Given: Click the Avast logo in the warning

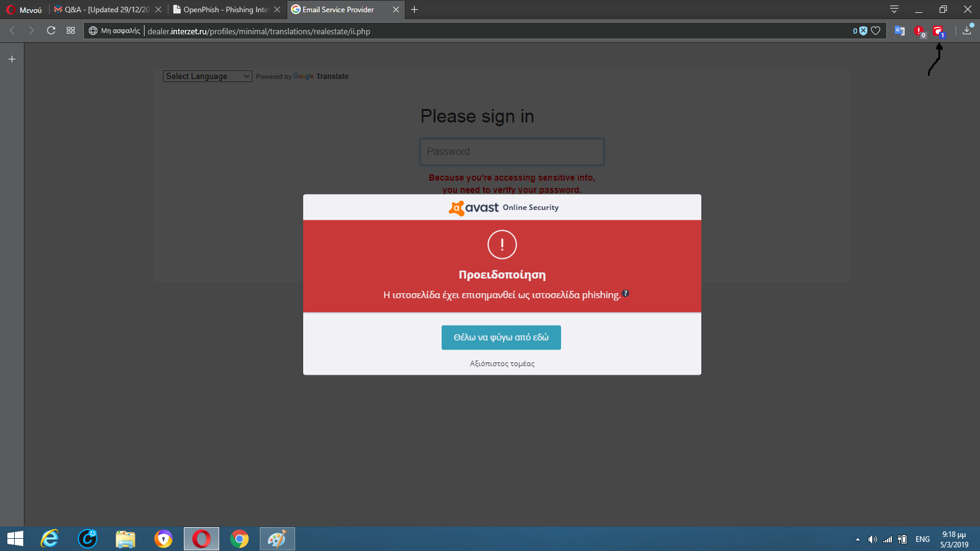Looking at the screenshot, I should (x=473, y=208).
